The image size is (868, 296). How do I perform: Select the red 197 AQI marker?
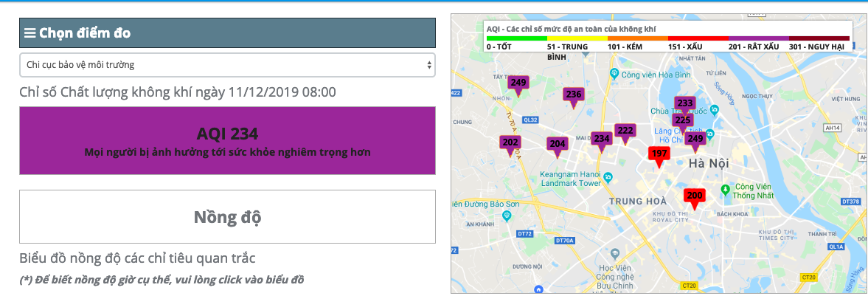pos(659,156)
